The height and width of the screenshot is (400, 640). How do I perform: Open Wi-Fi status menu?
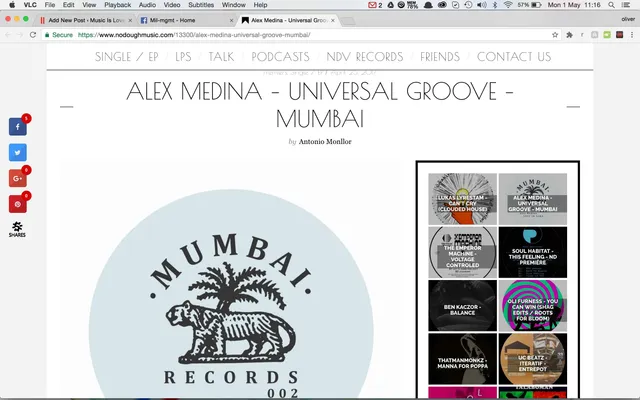click(x=508, y=5)
